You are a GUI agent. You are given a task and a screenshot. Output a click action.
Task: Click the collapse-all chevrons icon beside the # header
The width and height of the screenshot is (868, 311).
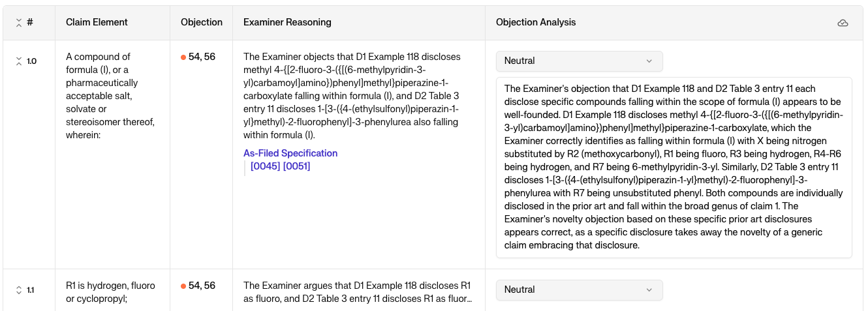click(19, 23)
